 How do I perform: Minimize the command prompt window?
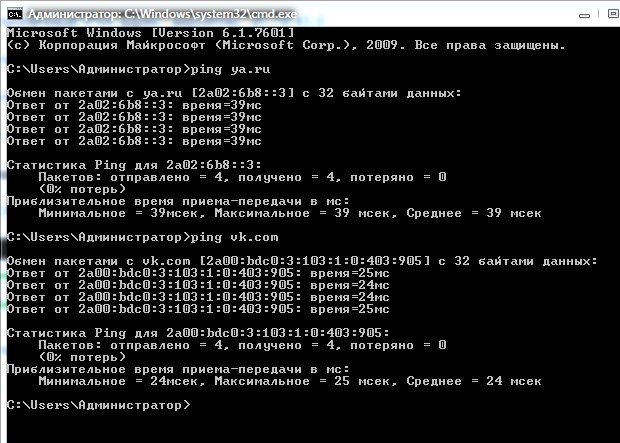584,15
